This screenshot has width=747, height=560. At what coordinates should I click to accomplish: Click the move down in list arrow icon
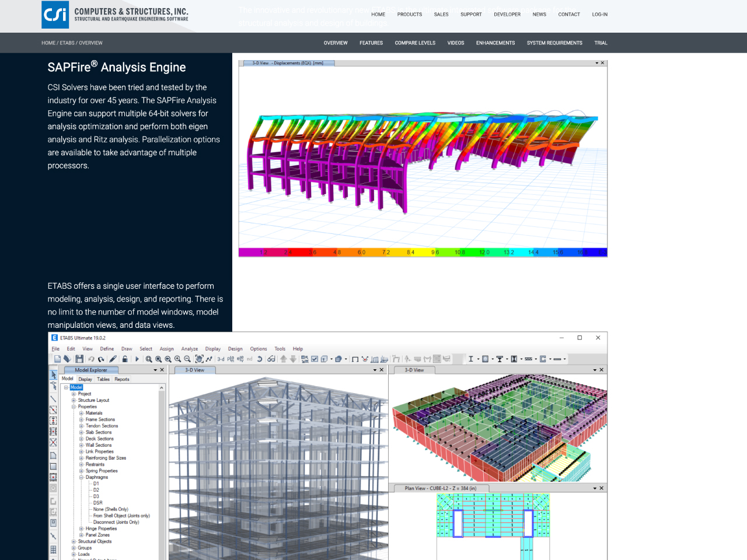tap(293, 359)
